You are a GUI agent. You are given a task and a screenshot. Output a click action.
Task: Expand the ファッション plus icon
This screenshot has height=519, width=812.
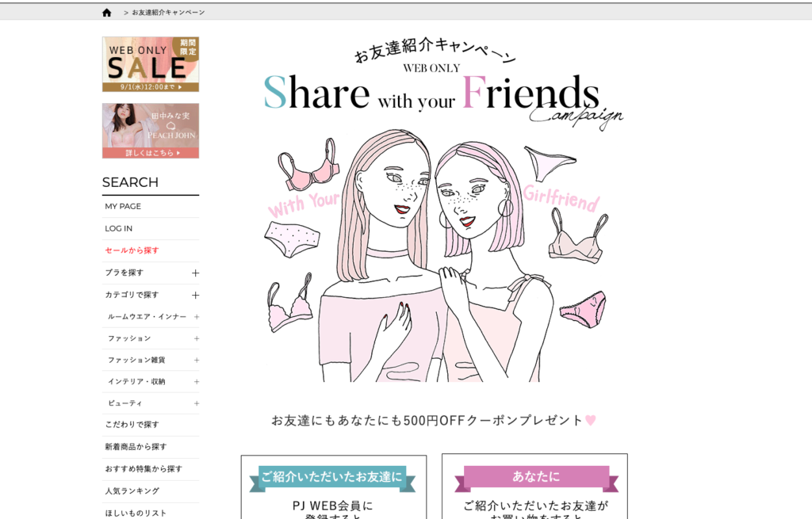(197, 338)
